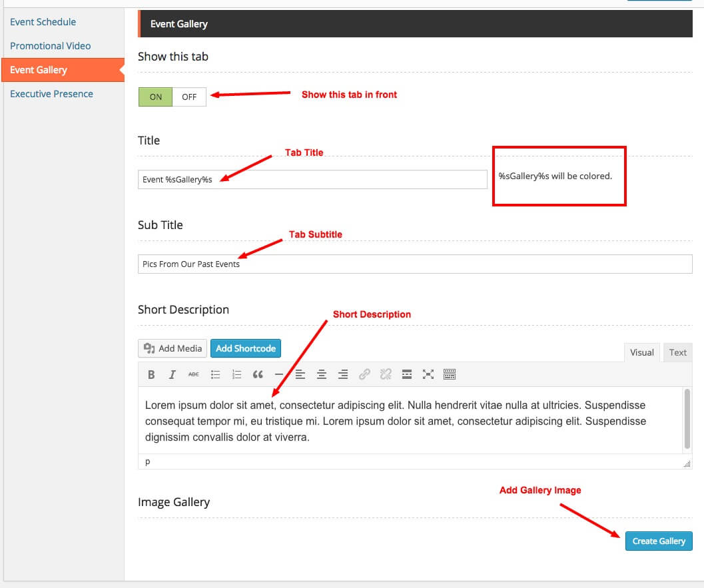704x588 pixels.
Task: Center align the text
Action: (322, 375)
